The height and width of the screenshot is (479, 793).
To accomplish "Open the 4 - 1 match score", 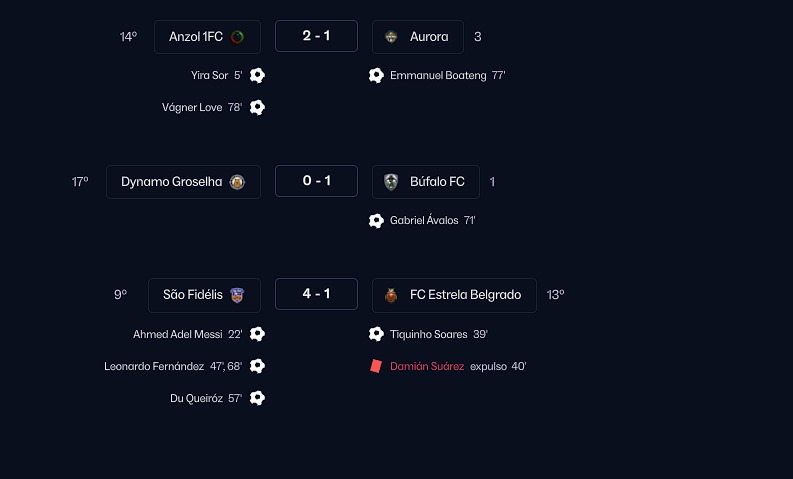I will [316, 294].
